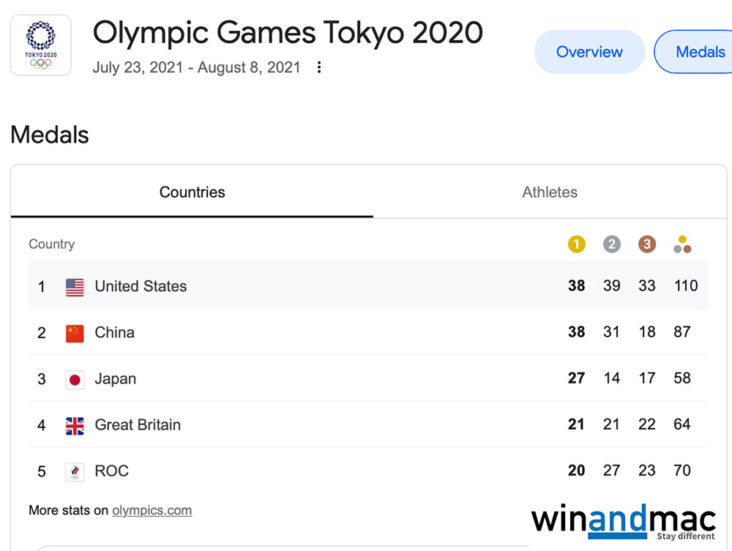
Task: Click the total medals column icon
Action: coord(683,244)
